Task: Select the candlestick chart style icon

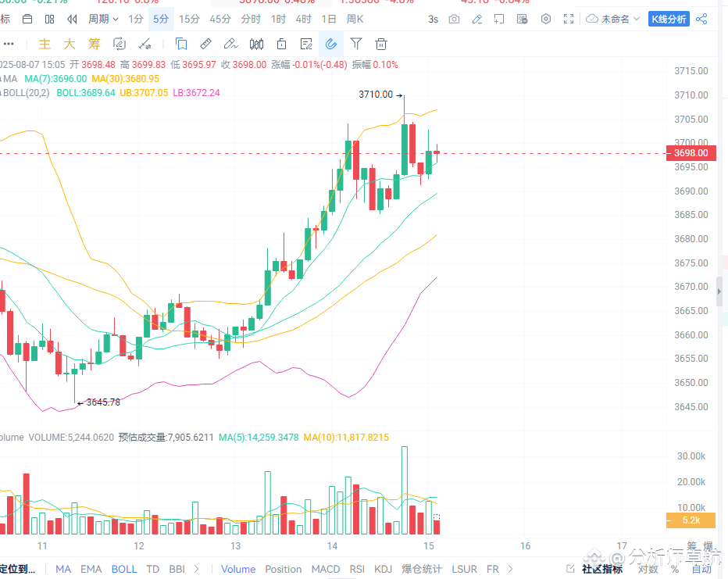Action: click(x=256, y=44)
